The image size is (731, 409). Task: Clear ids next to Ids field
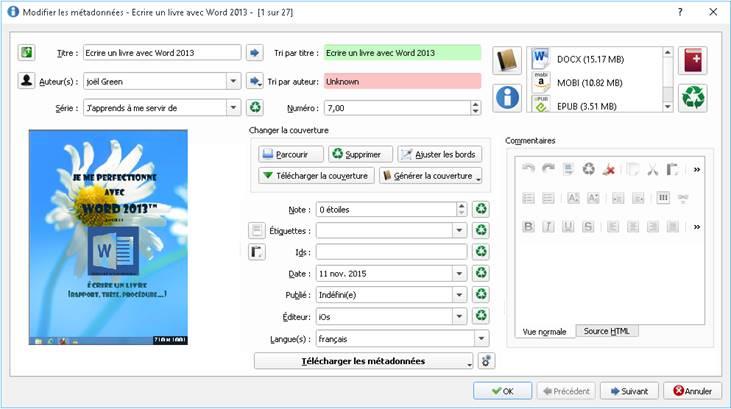click(x=481, y=251)
